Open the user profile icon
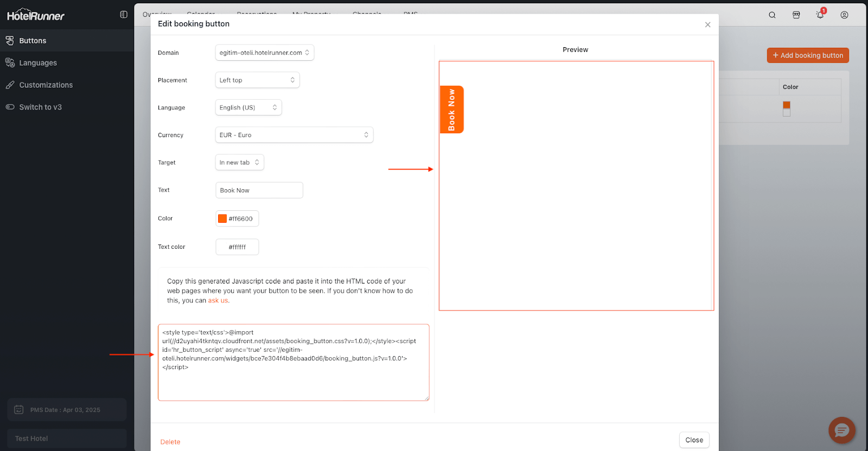The width and height of the screenshot is (868, 451). [844, 15]
